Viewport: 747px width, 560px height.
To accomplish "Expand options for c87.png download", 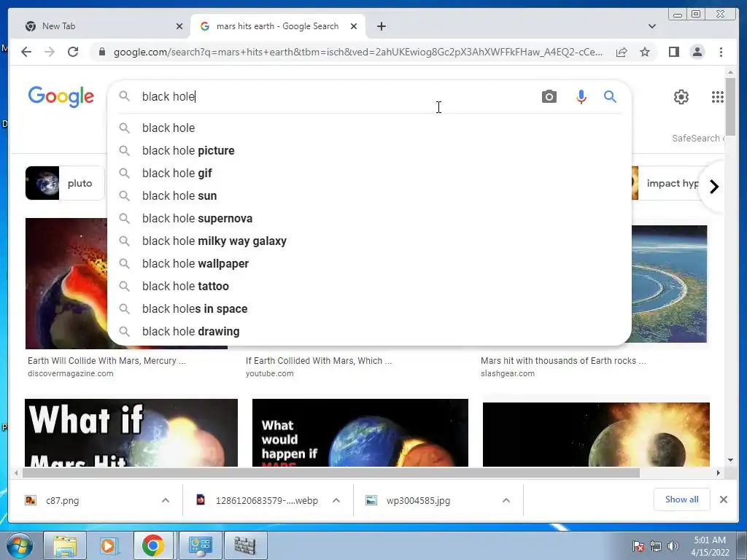I will pyautogui.click(x=166, y=500).
